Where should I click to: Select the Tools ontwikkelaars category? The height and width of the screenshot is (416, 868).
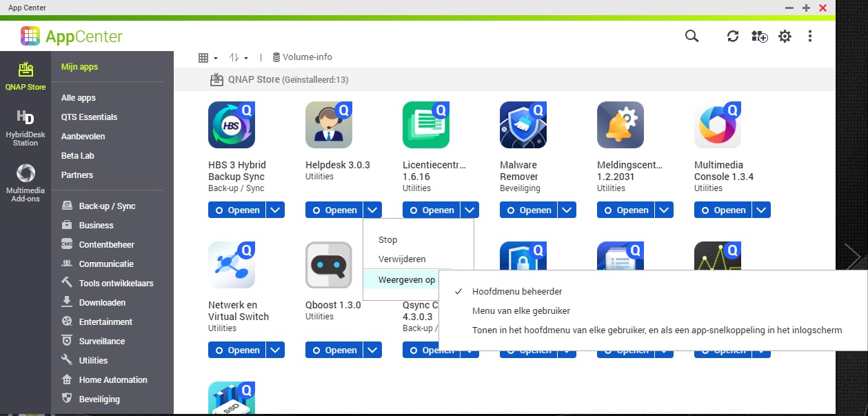pyautogui.click(x=116, y=284)
